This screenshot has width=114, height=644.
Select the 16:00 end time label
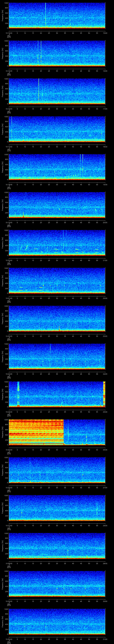click(x=105, y=71)
